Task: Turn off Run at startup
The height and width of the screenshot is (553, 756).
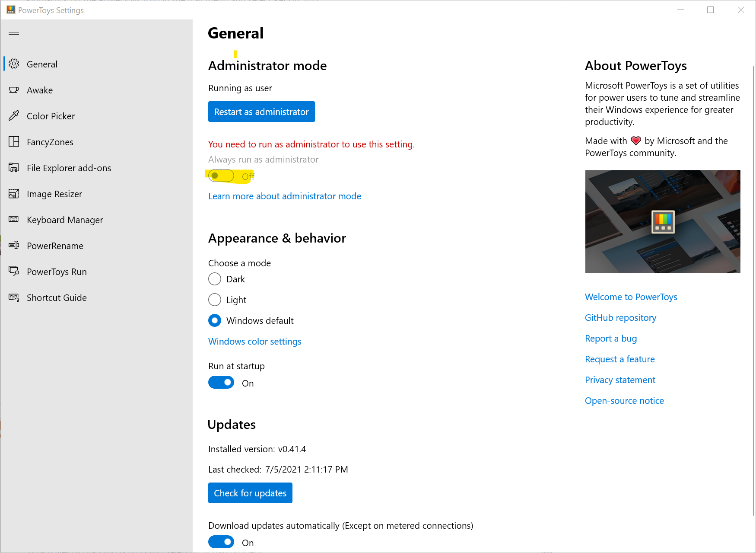Action: coord(221,382)
